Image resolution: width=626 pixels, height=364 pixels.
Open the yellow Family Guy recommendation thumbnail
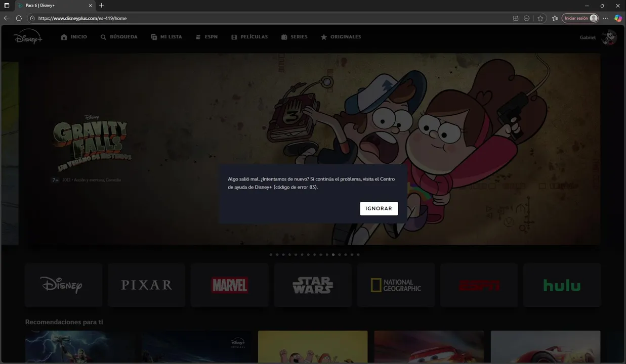313,347
